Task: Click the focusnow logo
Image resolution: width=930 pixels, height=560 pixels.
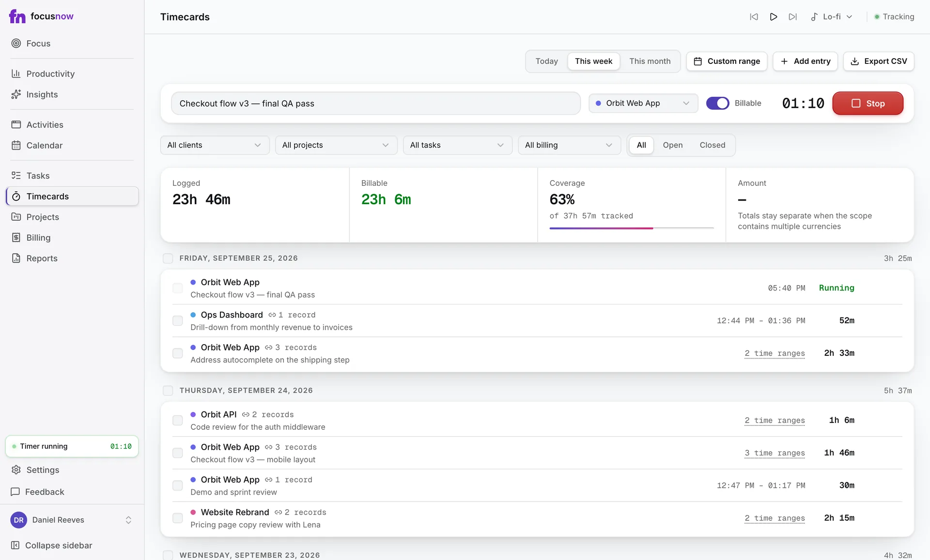Action: (41, 16)
